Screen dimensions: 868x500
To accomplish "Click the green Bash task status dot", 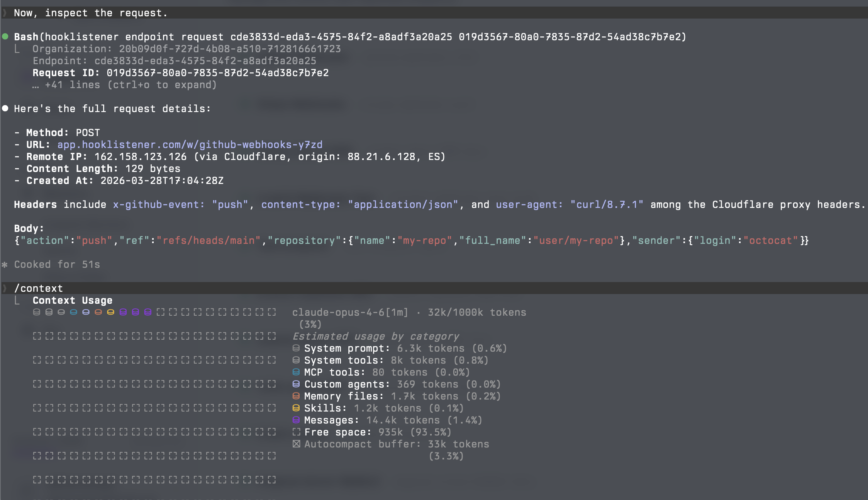I will (x=5, y=37).
